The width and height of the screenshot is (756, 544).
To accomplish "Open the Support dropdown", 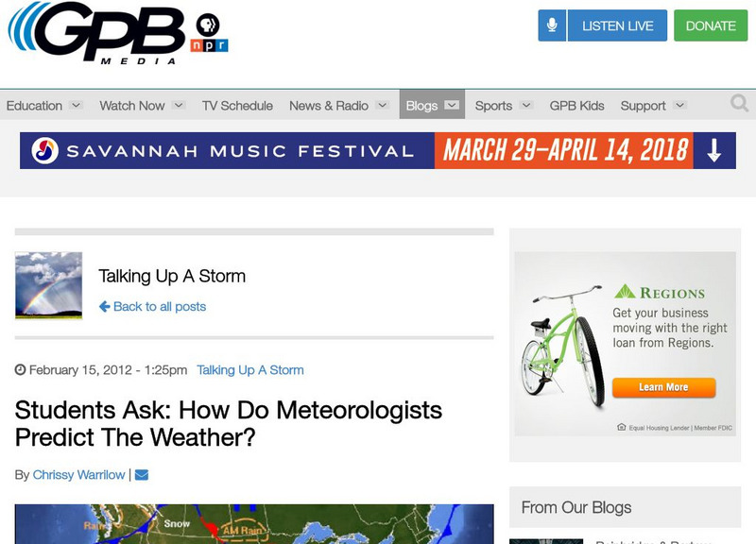I will point(644,105).
